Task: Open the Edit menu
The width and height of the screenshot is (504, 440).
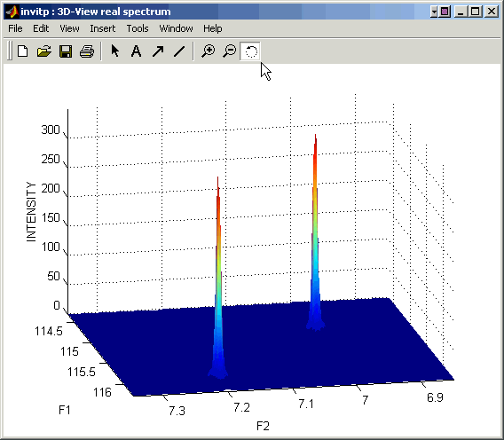Action: [x=41, y=28]
